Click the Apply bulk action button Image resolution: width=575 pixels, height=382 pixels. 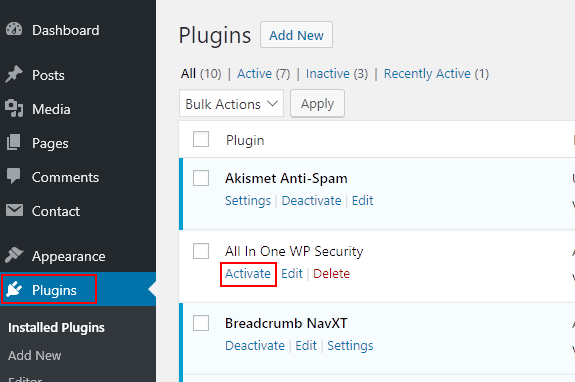tap(317, 104)
